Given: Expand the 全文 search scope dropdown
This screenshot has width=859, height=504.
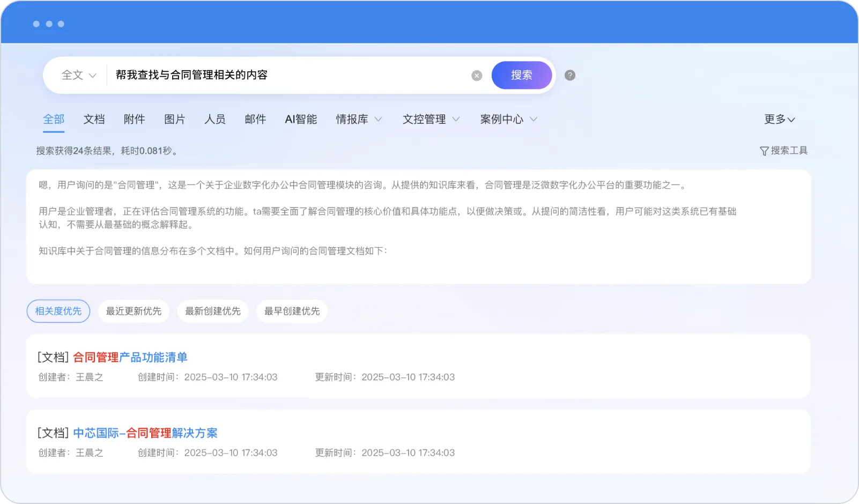Looking at the screenshot, I should coord(79,75).
